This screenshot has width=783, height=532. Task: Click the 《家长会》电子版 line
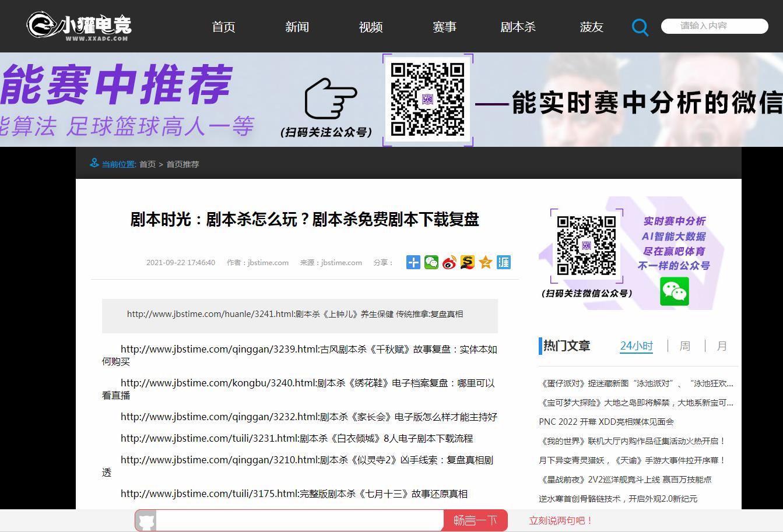(x=309, y=417)
